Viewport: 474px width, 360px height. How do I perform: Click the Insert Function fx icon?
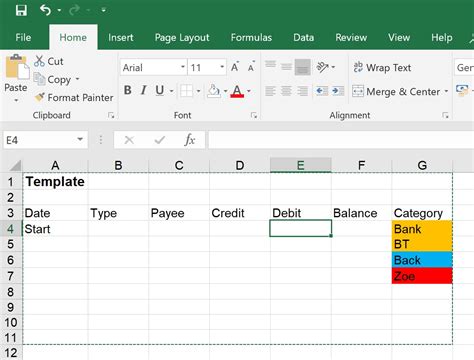pos(190,140)
